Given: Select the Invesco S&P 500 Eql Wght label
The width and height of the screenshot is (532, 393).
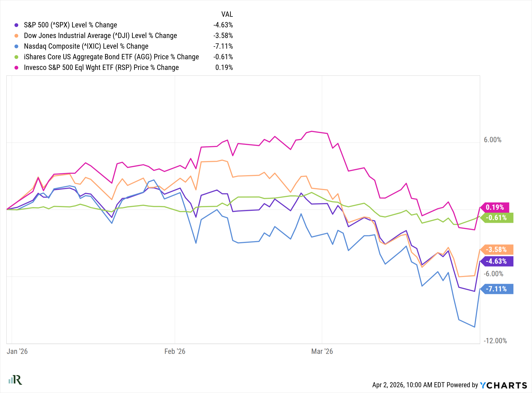Looking at the screenshot, I should 101,68.
